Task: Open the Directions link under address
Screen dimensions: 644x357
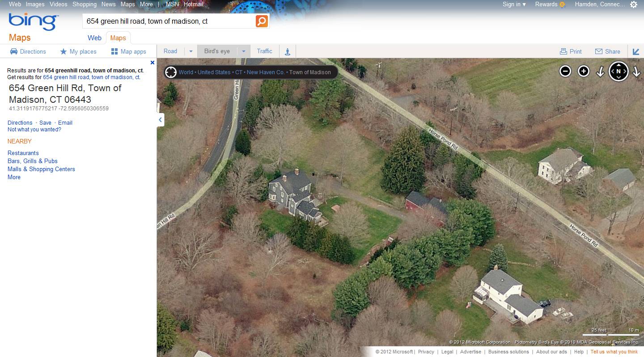Action: [20, 123]
